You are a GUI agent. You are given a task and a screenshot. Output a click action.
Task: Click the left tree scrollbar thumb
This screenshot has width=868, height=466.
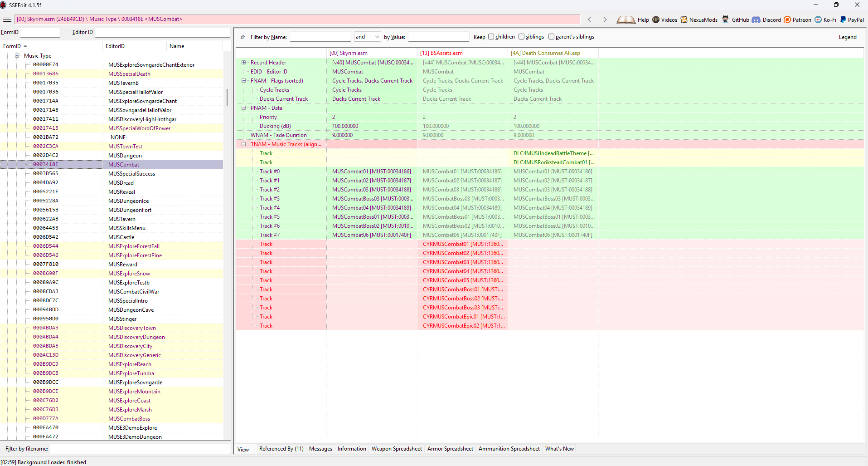[x=227, y=97]
